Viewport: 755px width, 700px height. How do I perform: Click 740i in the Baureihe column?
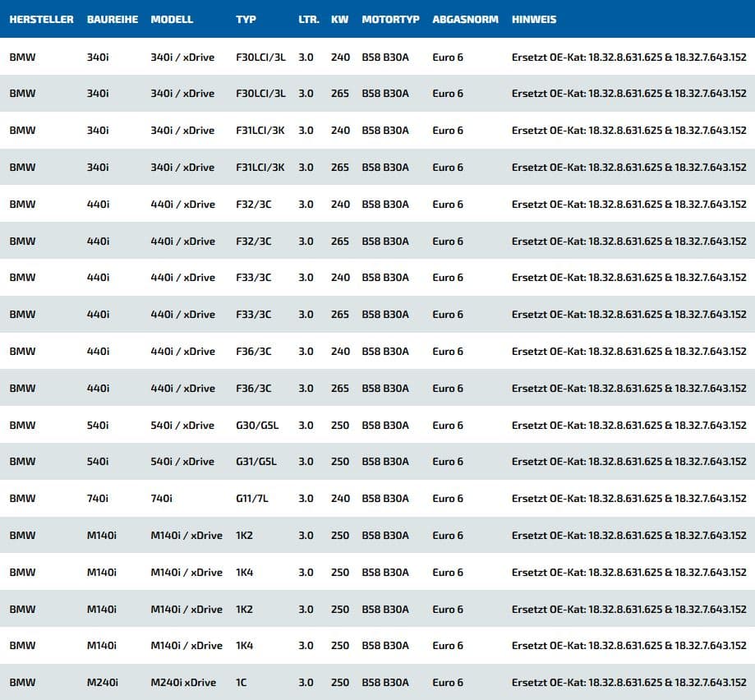[97, 498]
